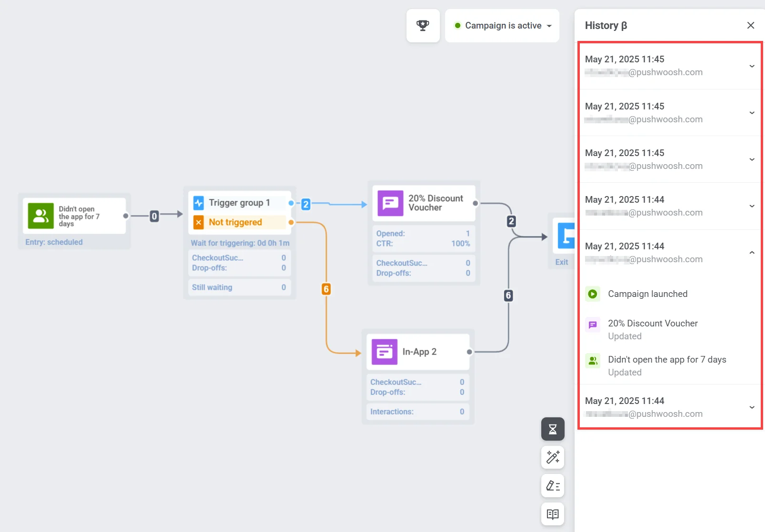
Task: Select the green audience entry icon
Action: 41,216
